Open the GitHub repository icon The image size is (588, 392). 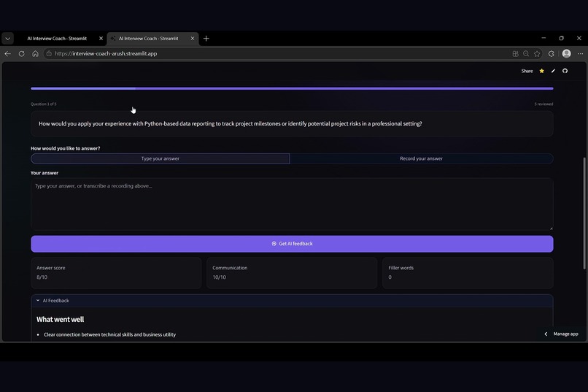[565, 71]
